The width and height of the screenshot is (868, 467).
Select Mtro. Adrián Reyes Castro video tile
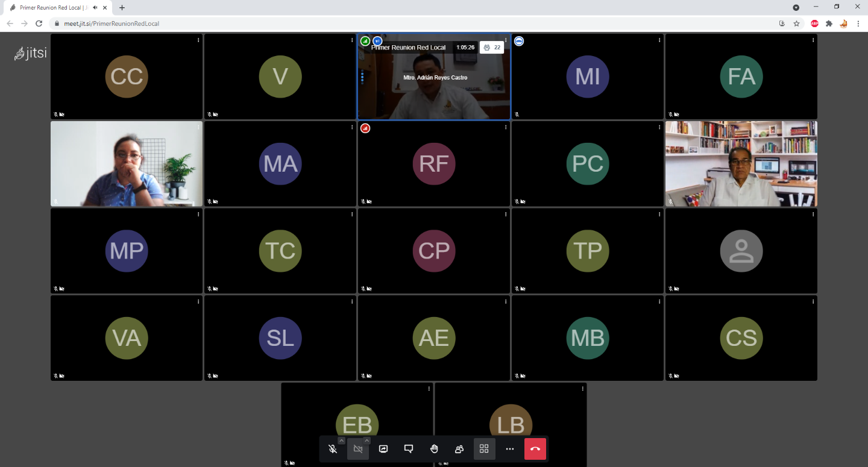(x=434, y=77)
